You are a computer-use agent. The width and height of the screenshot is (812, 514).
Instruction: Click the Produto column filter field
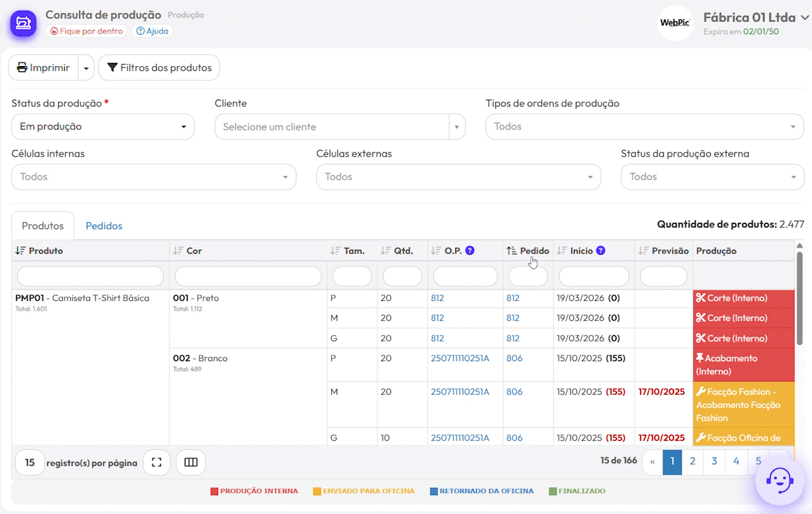pos(90,276)
